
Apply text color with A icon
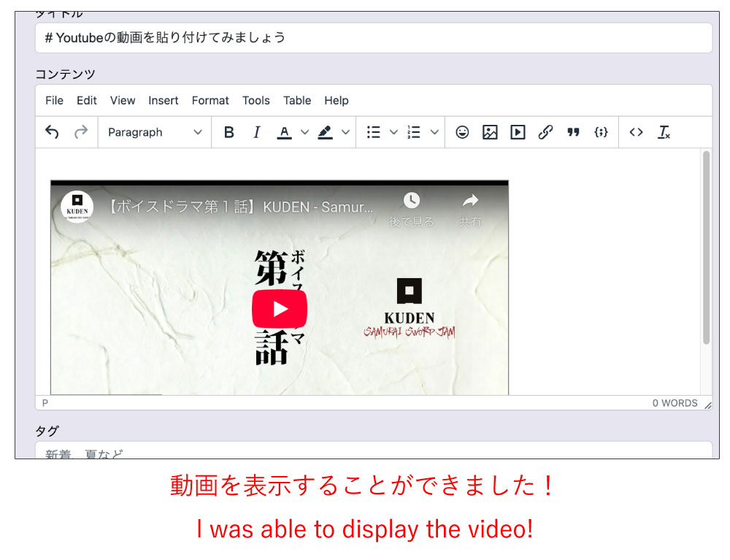click(284, 132)
